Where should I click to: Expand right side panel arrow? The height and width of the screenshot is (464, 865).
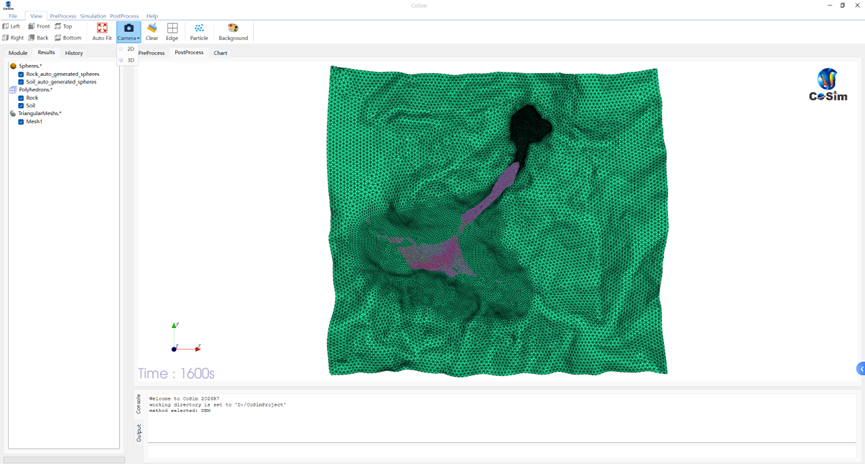point(861,369)
